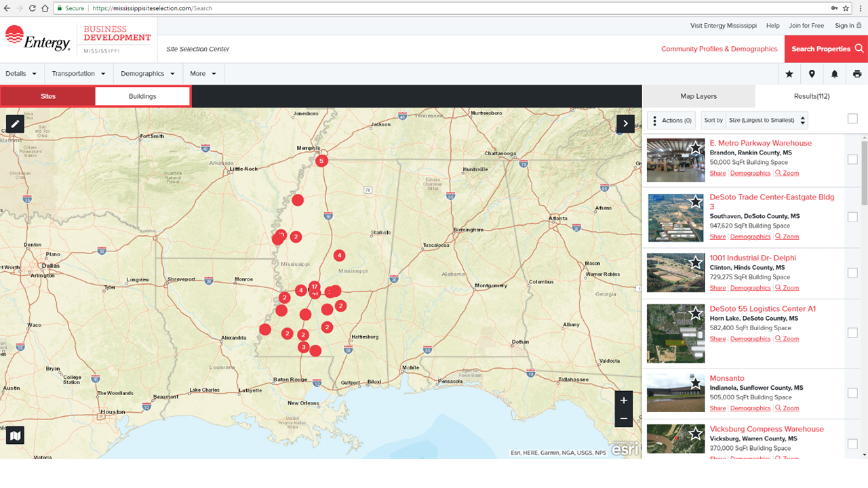
Task: Check the E. Metro Parkway Warehouse checkbox
Action: pos(852,159)
